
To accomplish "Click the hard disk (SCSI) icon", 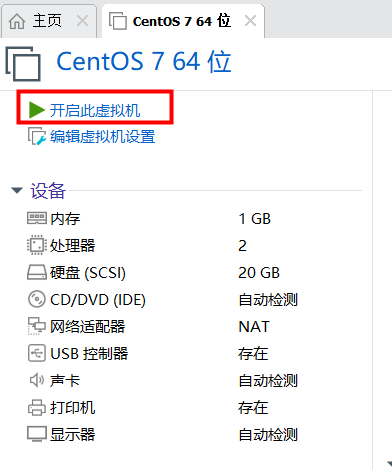I will pyautogui.click(x=36, y=272).
